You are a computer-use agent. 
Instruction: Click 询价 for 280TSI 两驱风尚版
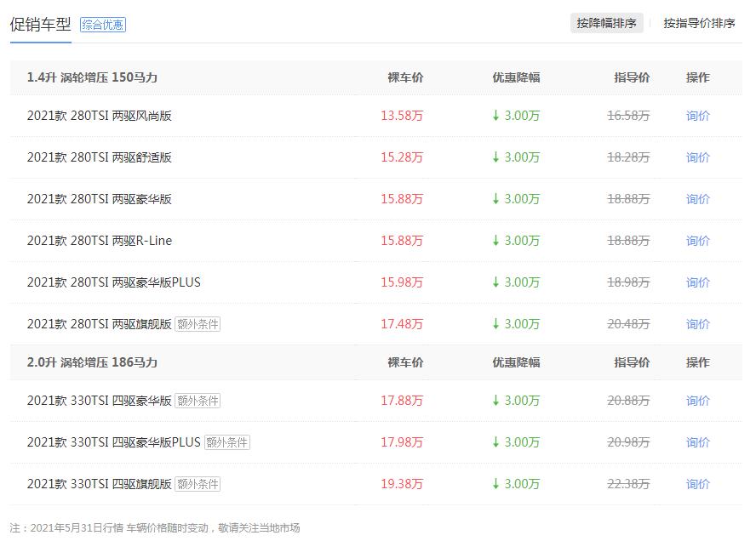[697, 116]
